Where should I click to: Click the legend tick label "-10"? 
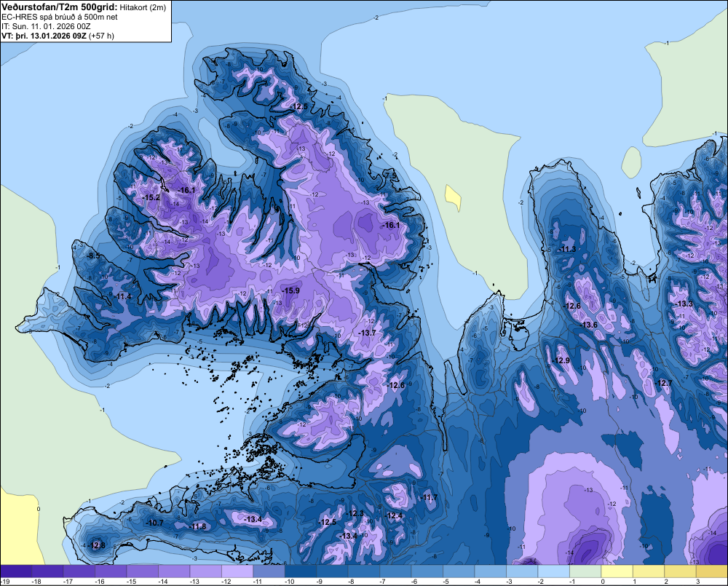288,582
